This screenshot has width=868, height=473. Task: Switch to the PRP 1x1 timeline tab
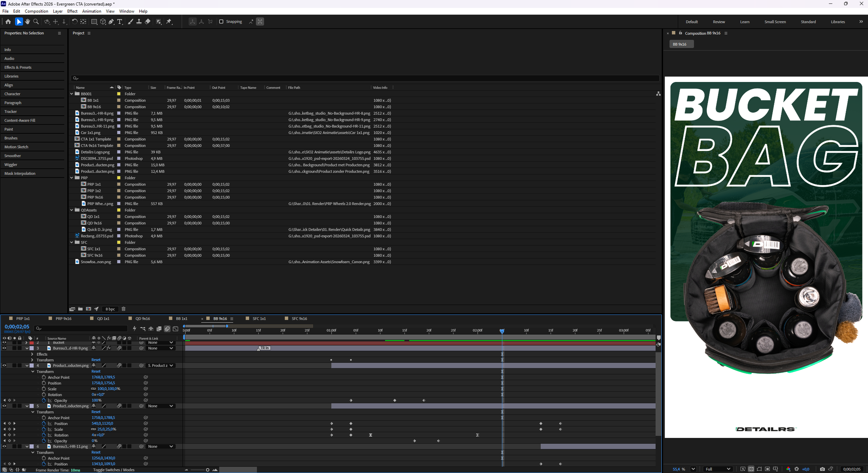point(23,318)
